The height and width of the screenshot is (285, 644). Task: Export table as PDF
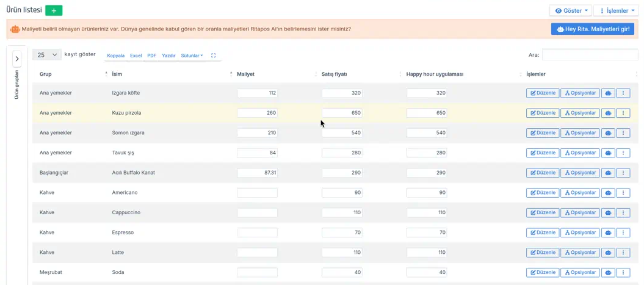pos(152,56)
